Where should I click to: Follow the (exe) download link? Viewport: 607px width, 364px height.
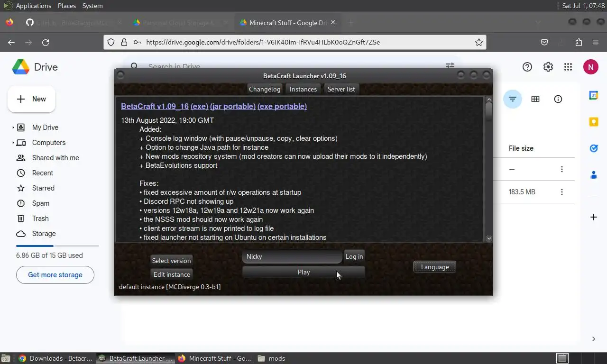pyautogui.click(x=199, y=106)
